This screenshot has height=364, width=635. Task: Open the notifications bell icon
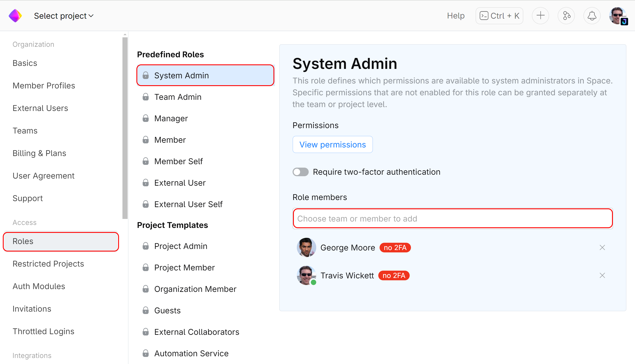pos(592,16)
